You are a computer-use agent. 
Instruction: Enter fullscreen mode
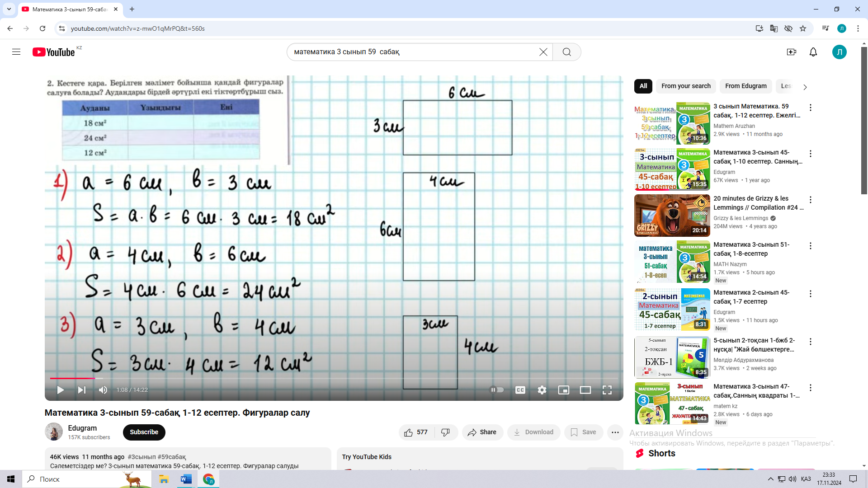click(x=607, y=390)
